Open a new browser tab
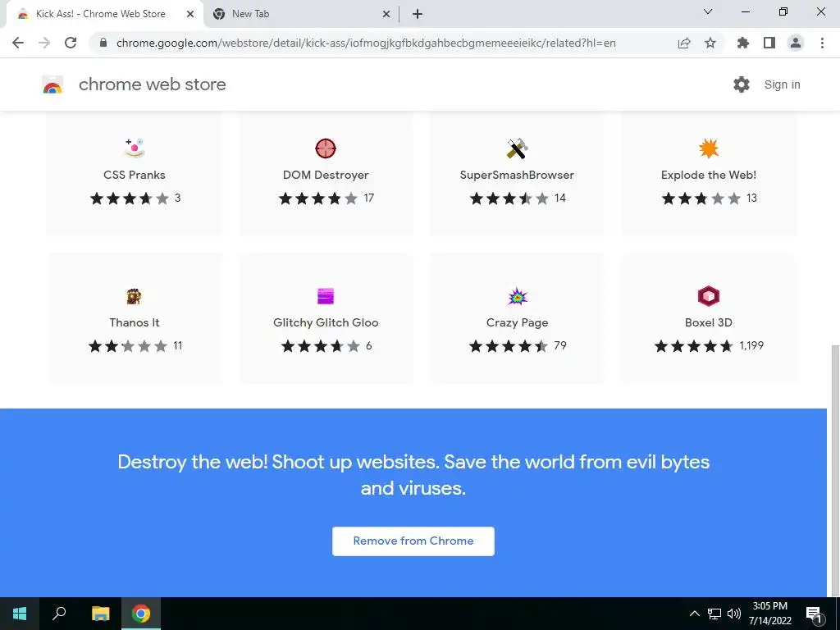840x630 pixels. click(x=418, y=14)
